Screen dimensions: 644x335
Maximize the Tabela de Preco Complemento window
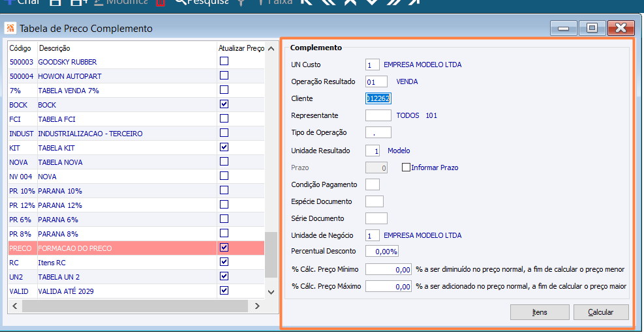point(592,28)
